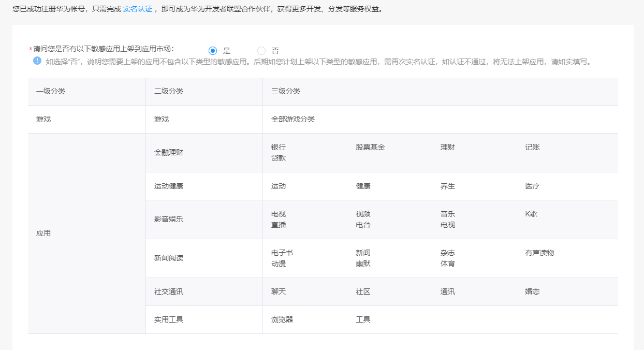Image resolution: width=644 pixels, height=350 pixels.
Task: Click the 浏览器 item
Action: pos(282,319)
